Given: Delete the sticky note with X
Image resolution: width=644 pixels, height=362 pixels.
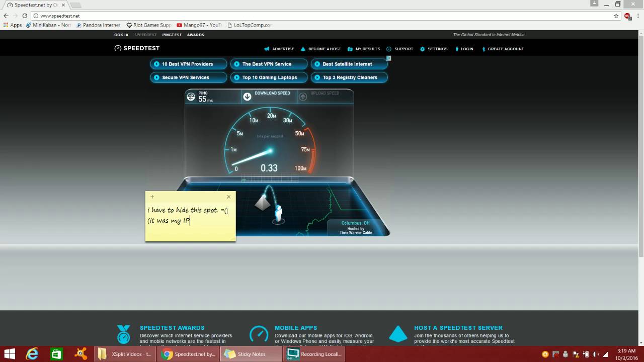Looking at the screenshot, I should click(228, 197).
